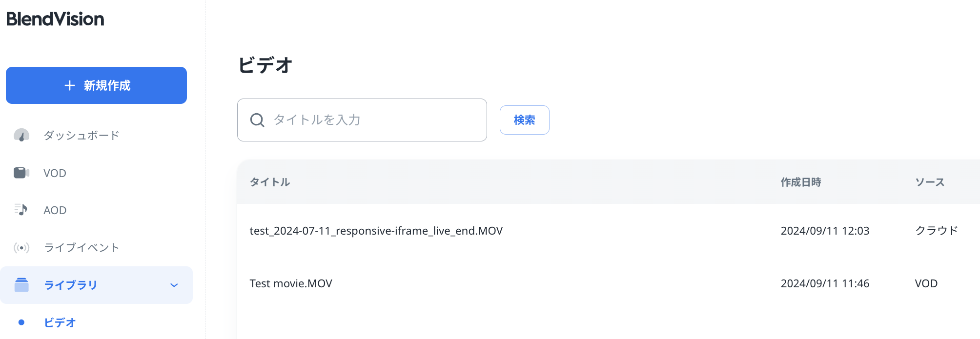The width and height of the screenshot is (980, 339).
Task: Click the AOD music note icon
Action: pos(21,210)
